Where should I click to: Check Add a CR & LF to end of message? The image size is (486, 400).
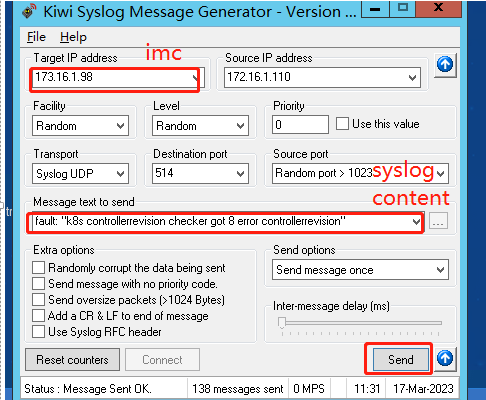[38, 316]
